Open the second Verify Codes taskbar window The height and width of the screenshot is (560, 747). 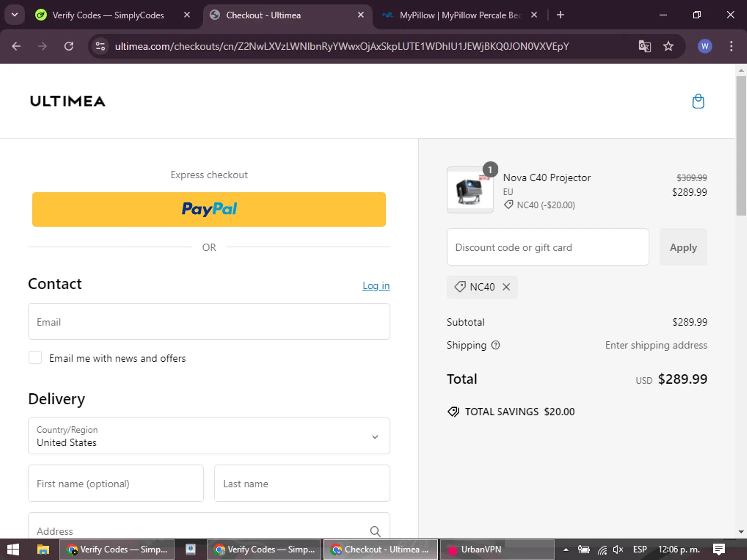[x=264, y=549]
